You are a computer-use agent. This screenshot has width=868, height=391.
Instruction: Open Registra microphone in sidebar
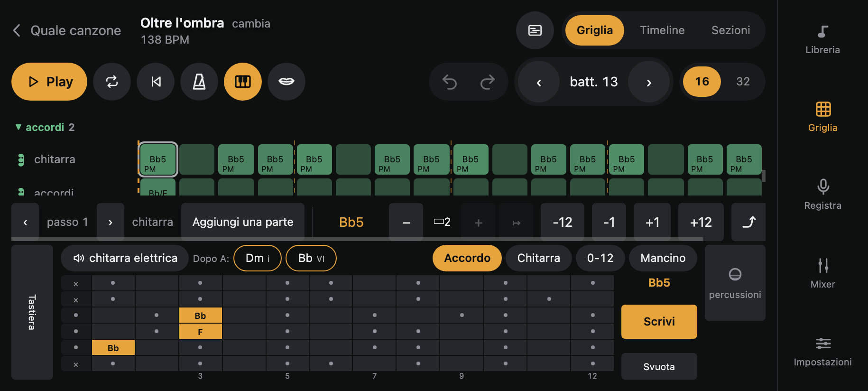822,195
